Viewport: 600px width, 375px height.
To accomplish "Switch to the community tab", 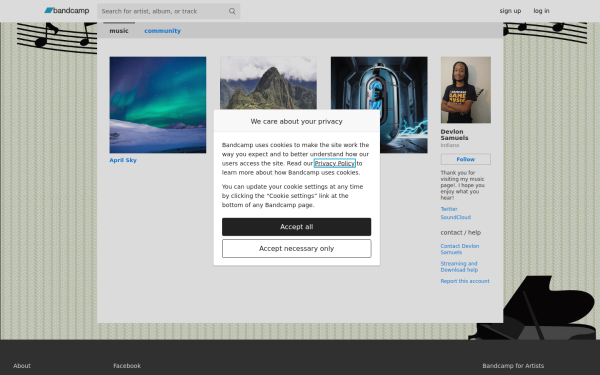I will (162, 31).
